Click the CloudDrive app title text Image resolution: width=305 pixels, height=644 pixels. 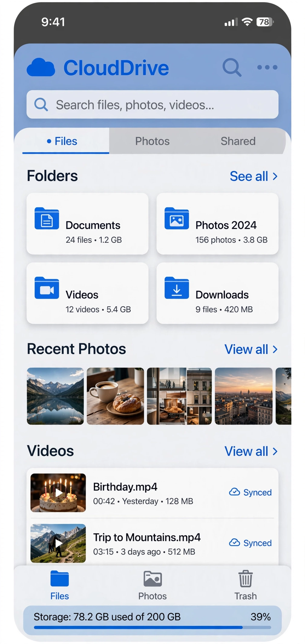(x=116, y=68)
